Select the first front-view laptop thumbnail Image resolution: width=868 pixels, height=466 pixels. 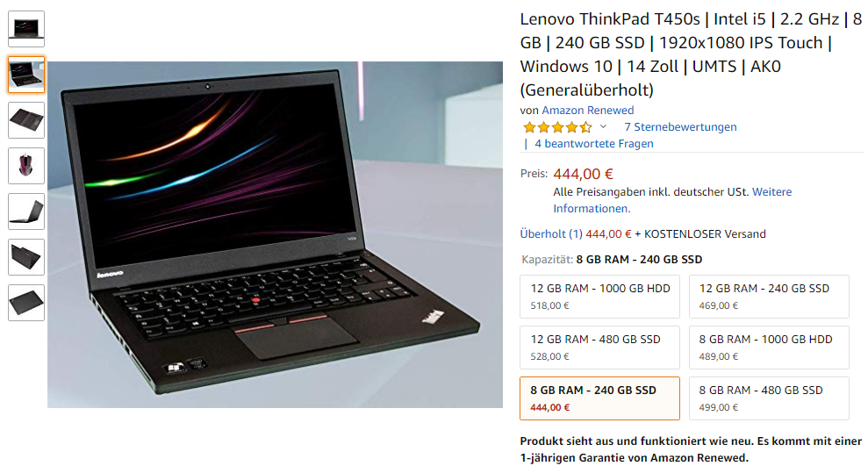click(26, 29)
